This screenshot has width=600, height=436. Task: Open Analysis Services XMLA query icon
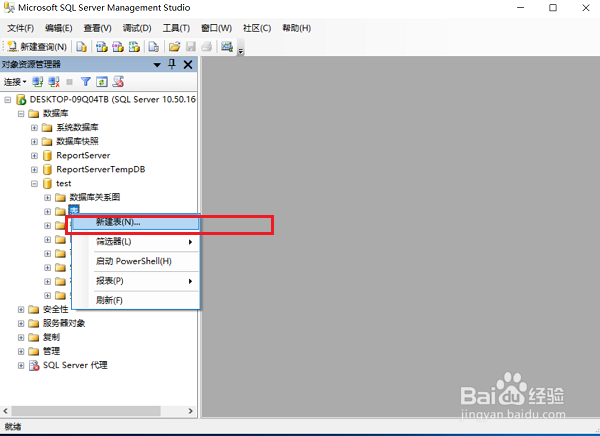tap(134, 47)
